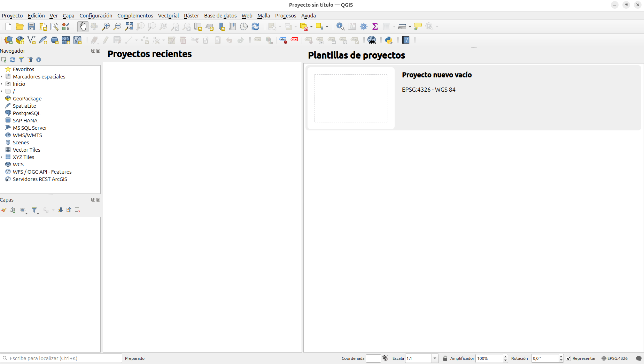The height and width of the screenshot is (364, 644).
Task: Refresh the map canvas with the toolbar refresh icon
Action: pos(255,26)
